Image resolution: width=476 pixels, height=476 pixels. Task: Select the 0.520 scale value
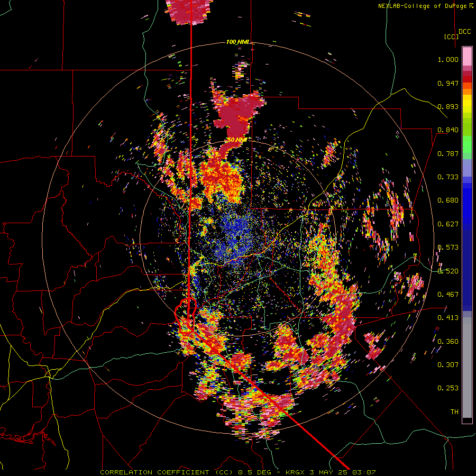point(448,271)
